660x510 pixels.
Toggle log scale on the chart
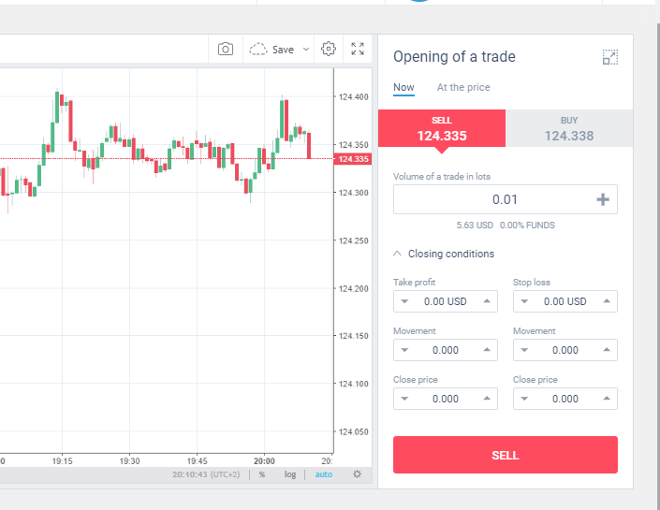coord(290,474)
